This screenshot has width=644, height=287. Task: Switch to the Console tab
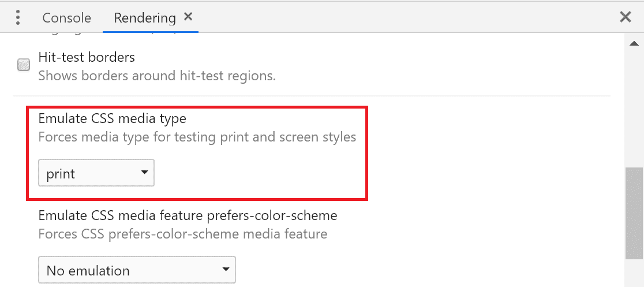pos(66,18)
